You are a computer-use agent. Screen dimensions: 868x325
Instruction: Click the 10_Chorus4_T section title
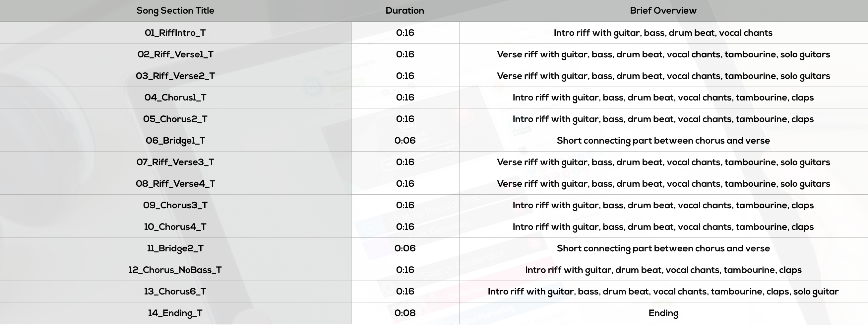[175, 227]
